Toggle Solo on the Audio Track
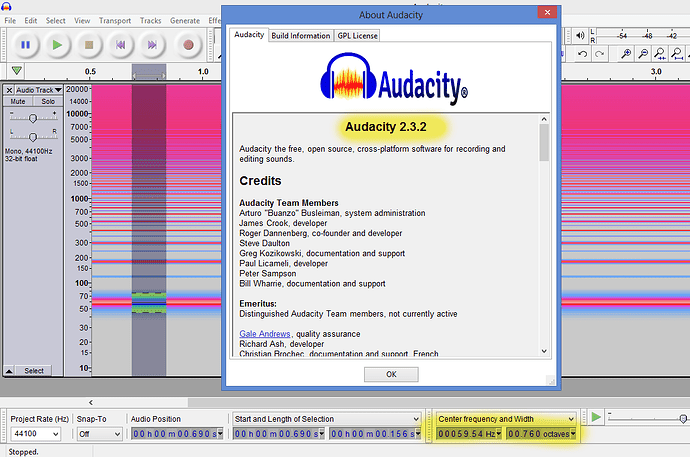Image resolution: width=690 pixels, height=457 pixels. pyautogui.click(x=48, y=102)
